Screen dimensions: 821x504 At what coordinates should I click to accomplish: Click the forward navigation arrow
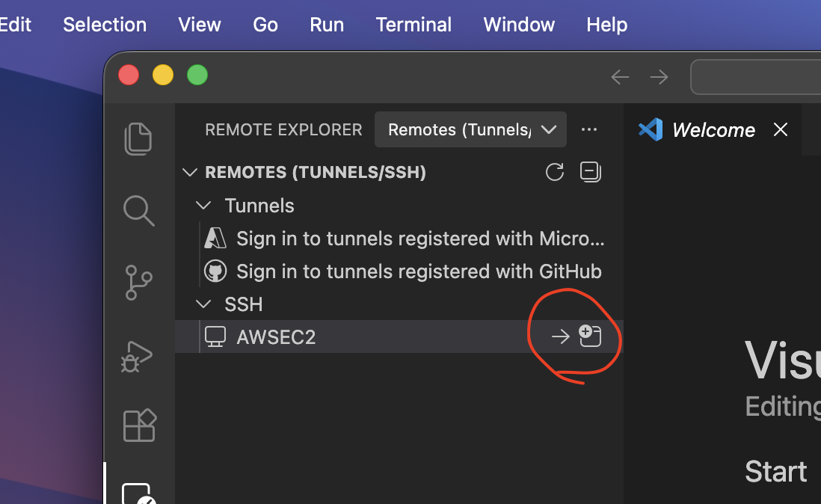point(658,76)
